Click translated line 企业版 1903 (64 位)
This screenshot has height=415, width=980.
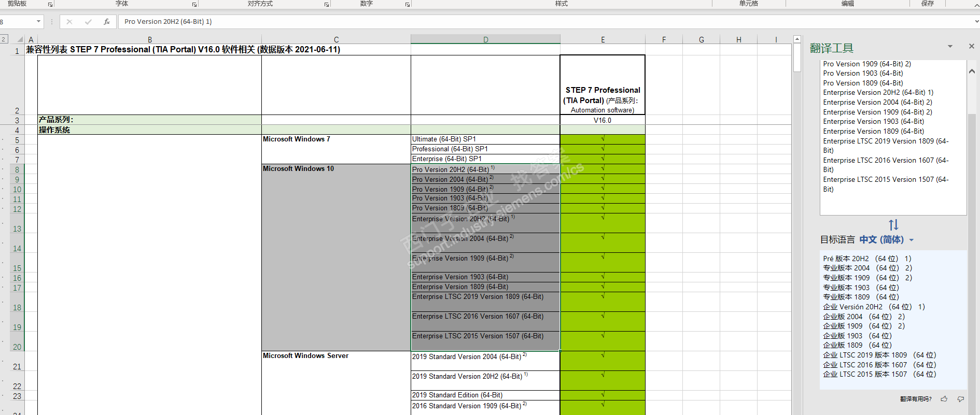(858, 336)
